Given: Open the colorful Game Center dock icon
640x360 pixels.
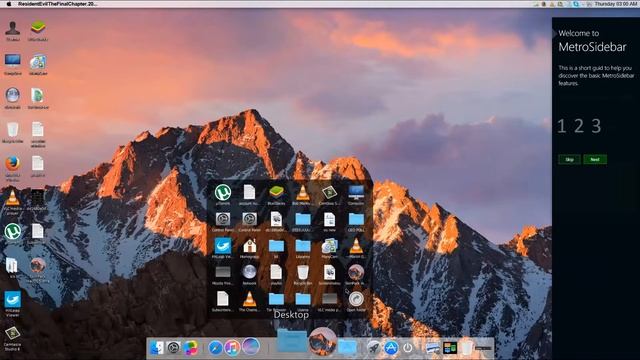Looking at the screenshot, I should point(190,348).
